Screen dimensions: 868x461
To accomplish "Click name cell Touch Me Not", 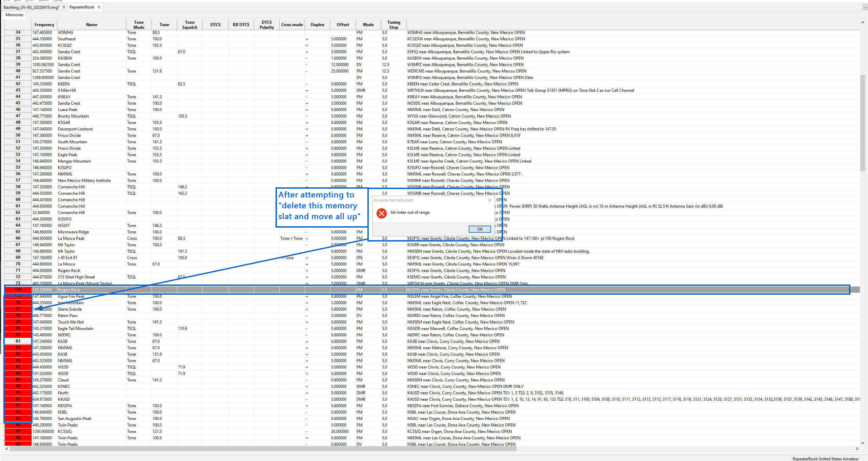I will pos(92,322).
